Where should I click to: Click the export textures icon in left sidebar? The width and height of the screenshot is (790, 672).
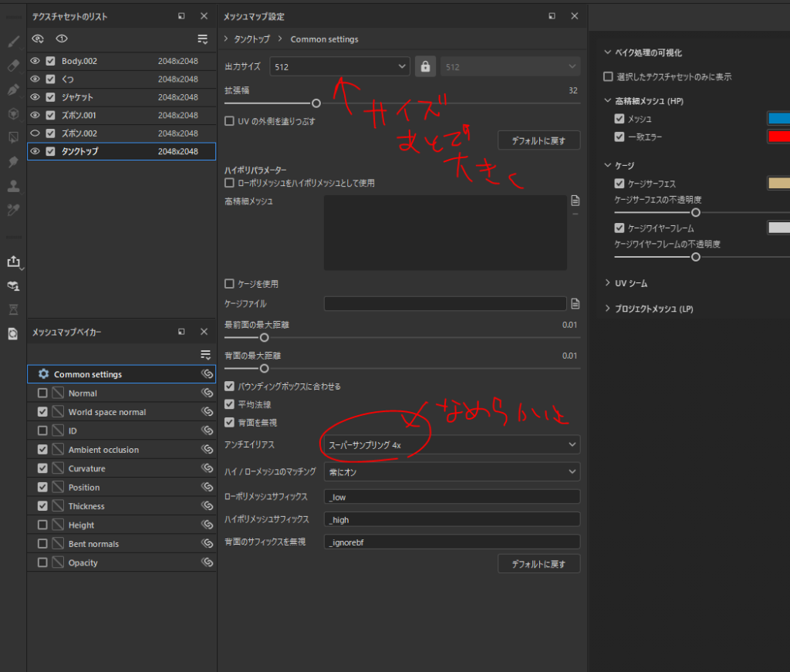(13, 262)
